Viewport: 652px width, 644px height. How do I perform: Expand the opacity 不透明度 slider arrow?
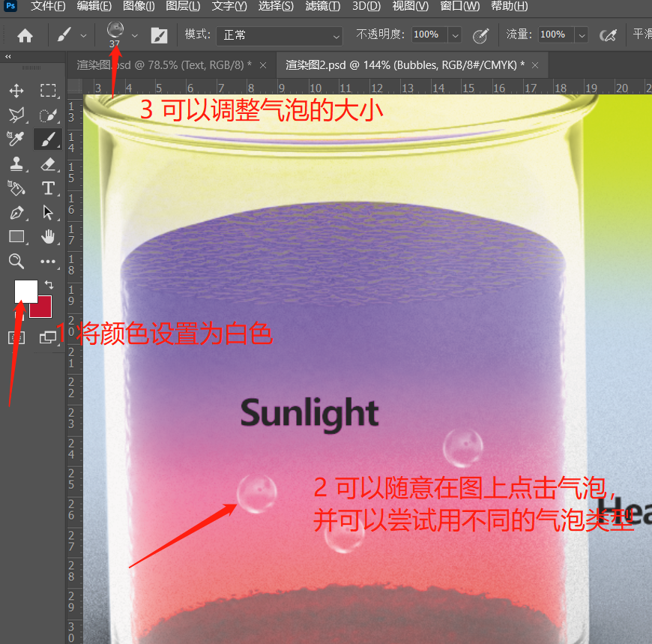456,36
